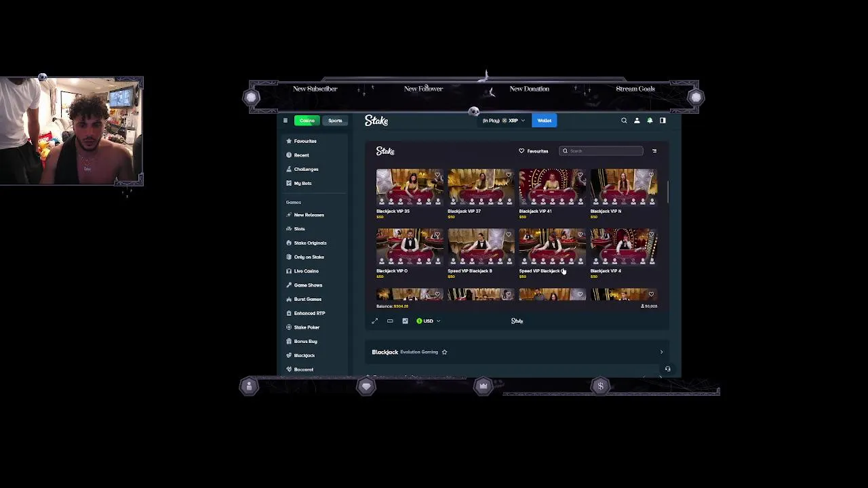Click the Speed VIP Blackjack B title
The width and height of the screenshot is (868, 488).
470,271
